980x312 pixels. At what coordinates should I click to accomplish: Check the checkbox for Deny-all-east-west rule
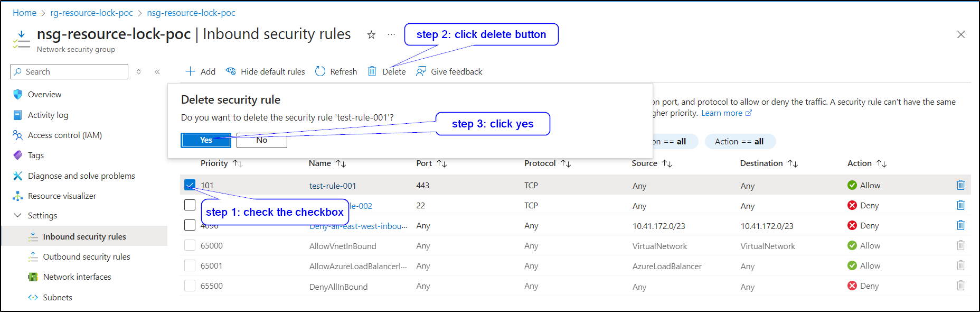pyautogui.click(x=190, y=225)
